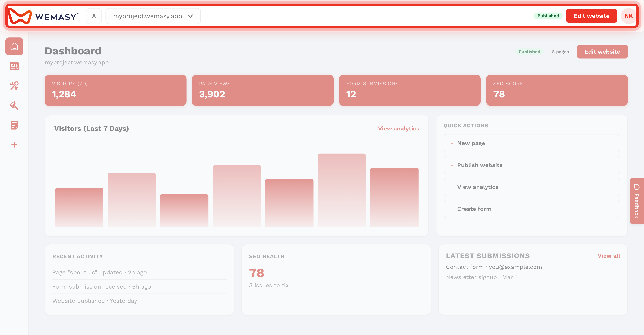This screenshot has width=644, height=335.
Task: Expand the myproject.wemasy.app site dropdown
Action: 153,16
